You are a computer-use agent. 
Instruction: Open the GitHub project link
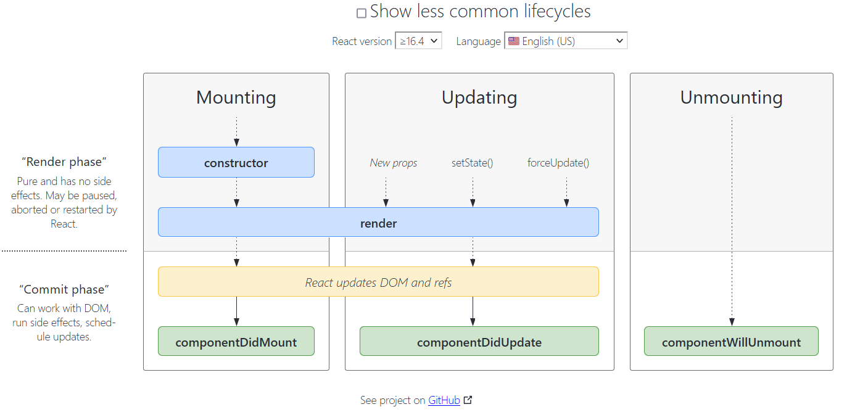click(444, 400)
